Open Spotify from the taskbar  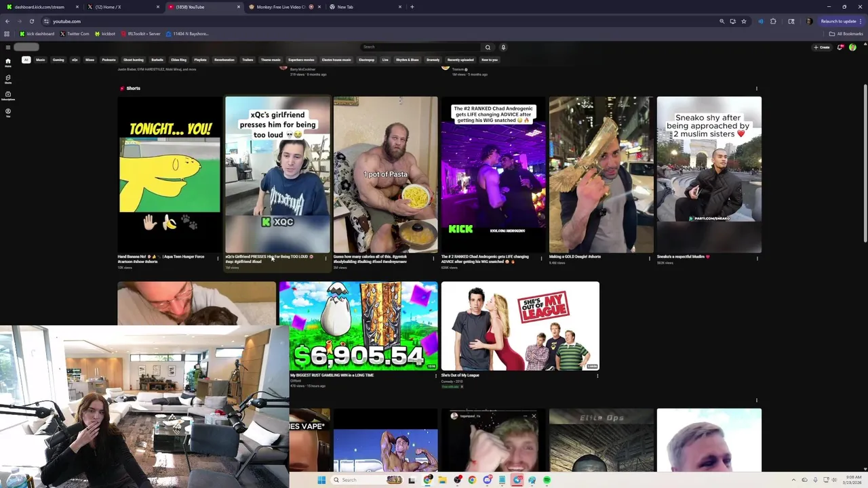coord(547,480)
